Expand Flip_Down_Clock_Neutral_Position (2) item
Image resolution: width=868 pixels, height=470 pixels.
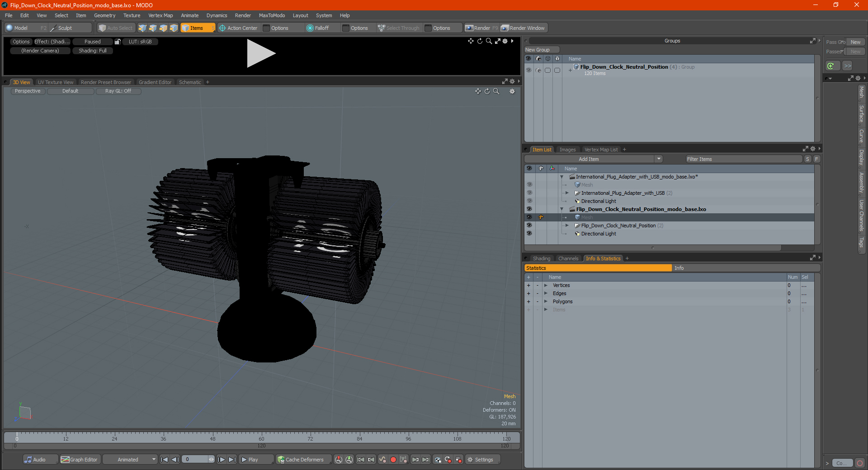[567, 226]
